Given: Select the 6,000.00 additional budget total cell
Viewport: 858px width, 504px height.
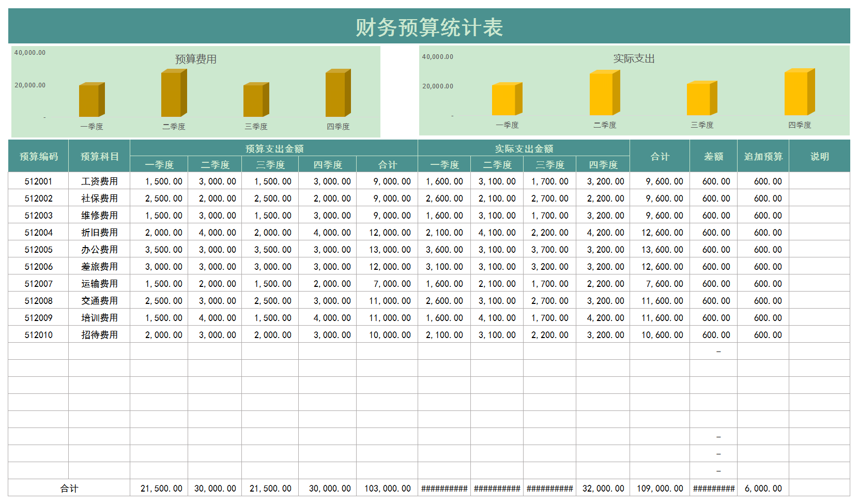Looking at the screenshot, I should 762,487.
